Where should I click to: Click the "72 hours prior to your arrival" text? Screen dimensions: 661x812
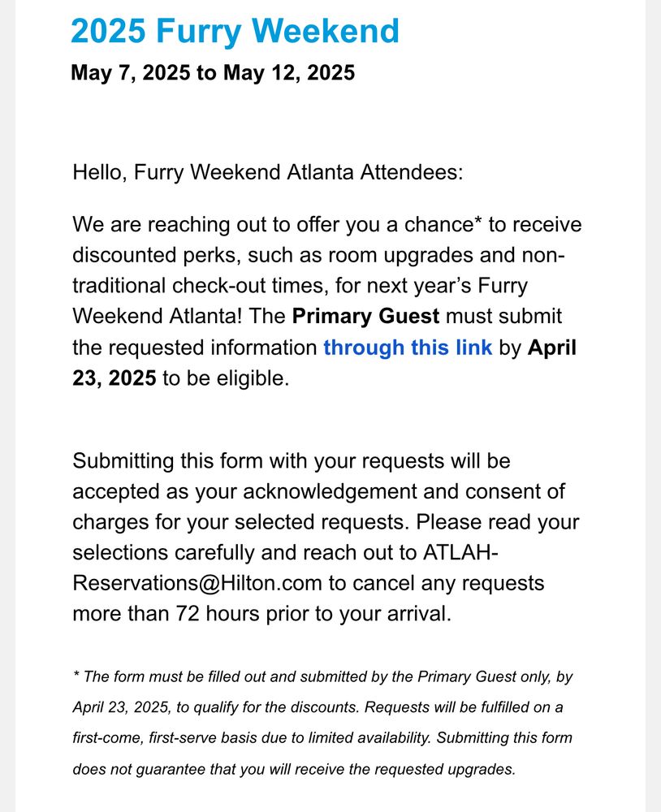pyautogui.click(x=313, y=614)
